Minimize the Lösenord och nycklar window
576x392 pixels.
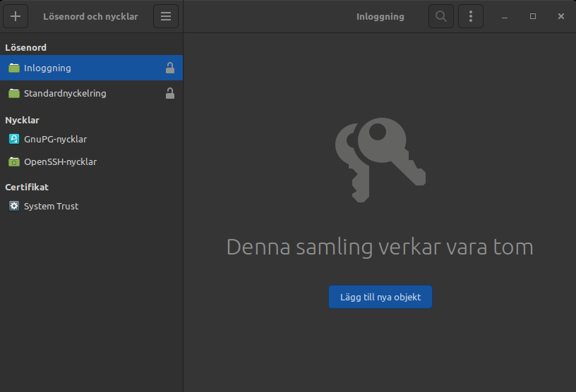[x=505, y=16]
